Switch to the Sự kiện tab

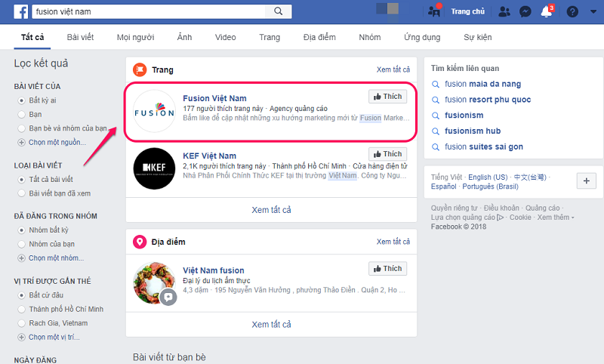pos(478,37)
